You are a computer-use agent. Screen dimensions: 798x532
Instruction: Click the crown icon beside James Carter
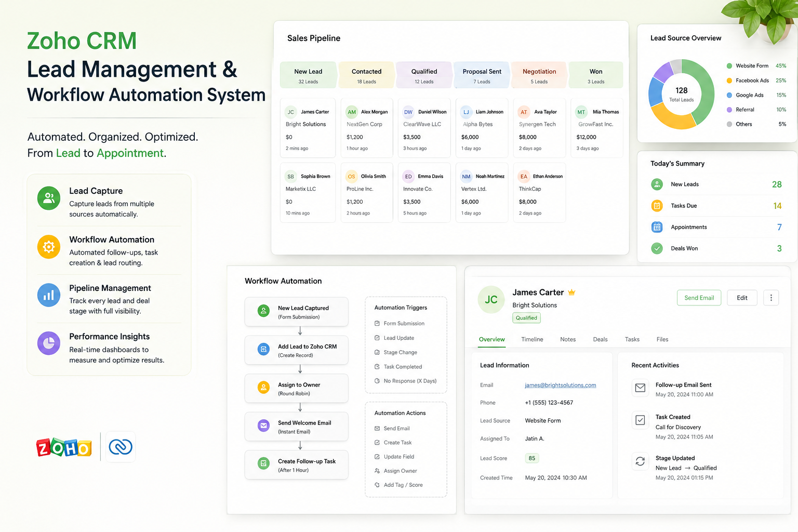(x=571, y=292)
